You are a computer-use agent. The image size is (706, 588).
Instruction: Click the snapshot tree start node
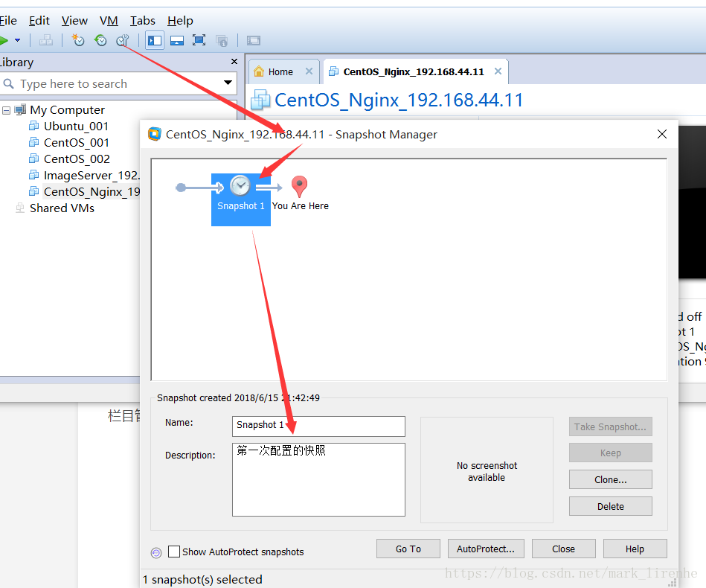[x=181, y=188]
